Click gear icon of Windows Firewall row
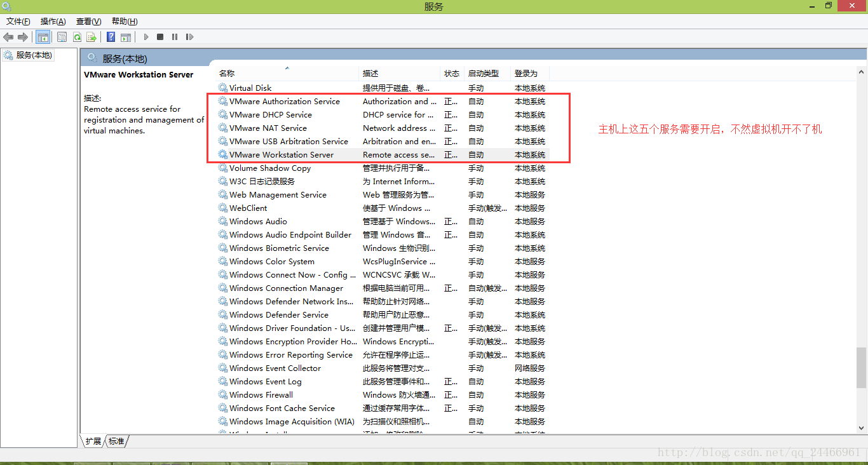The image size is (868, 465). [223, 394]
